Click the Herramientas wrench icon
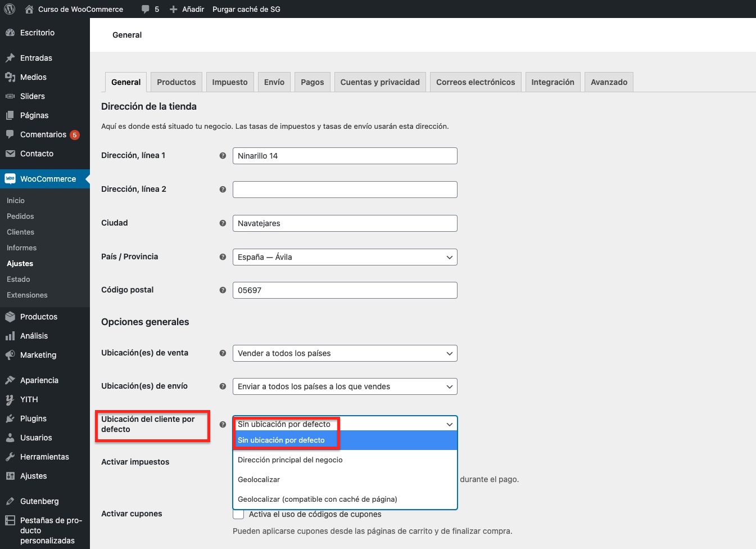 [x=10, y=457]
